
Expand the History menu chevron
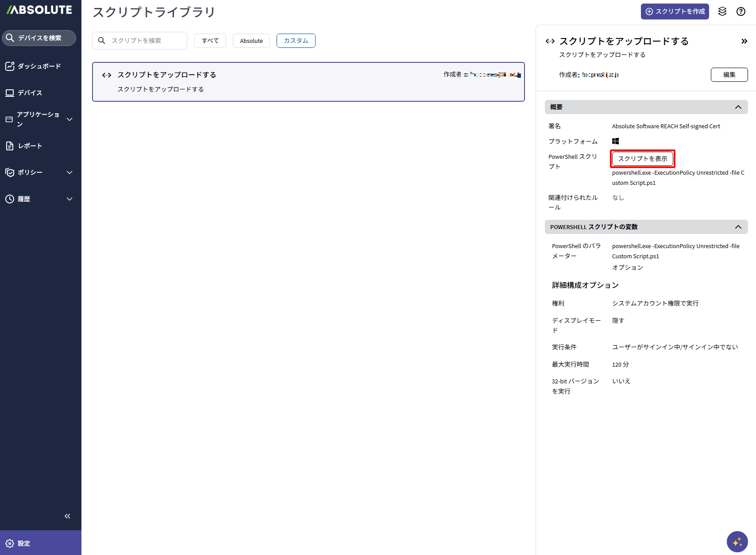(69, 199)
